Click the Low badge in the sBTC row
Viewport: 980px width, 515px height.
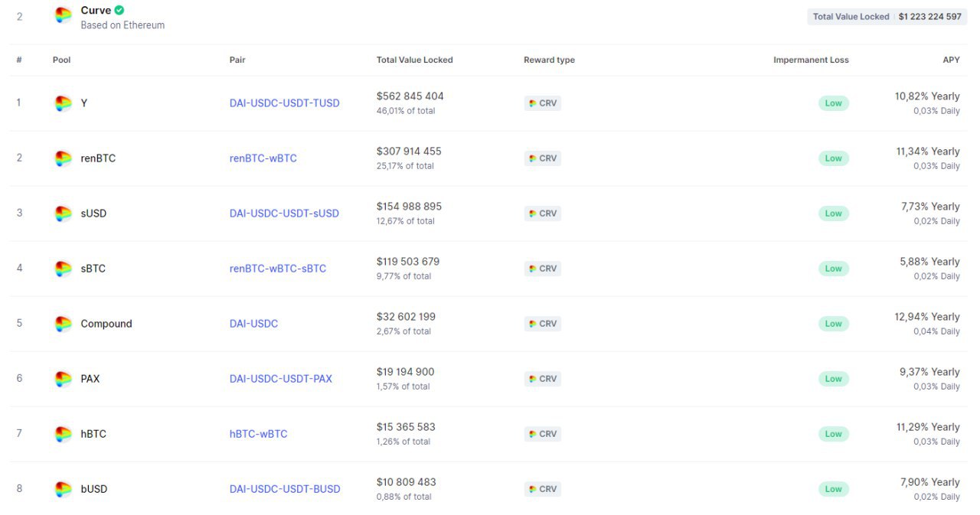tap(834, 269)
